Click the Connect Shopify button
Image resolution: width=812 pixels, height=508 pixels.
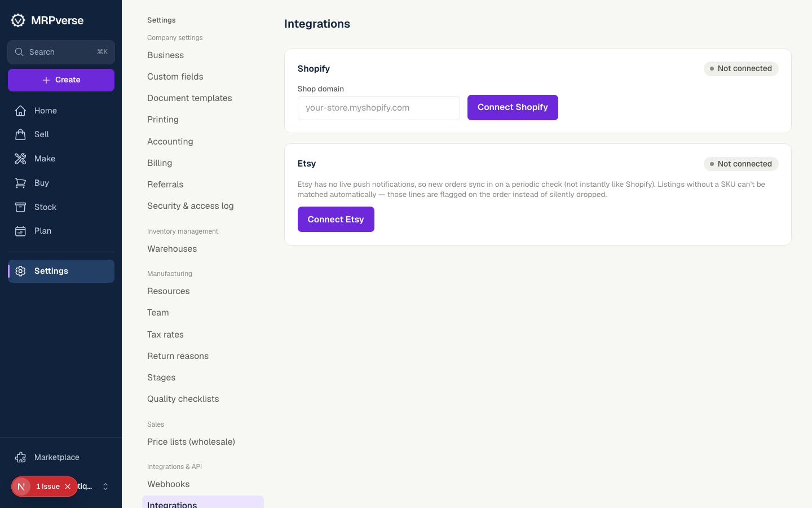click(513, 107)
